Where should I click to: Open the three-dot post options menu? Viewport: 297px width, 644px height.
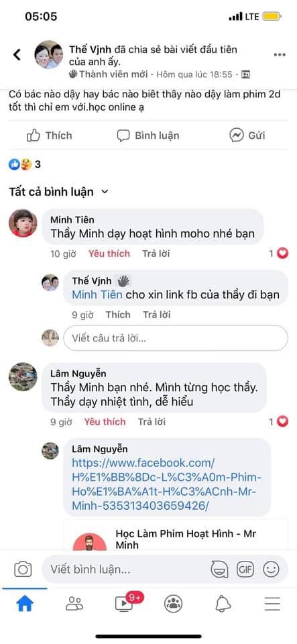coord(280,54)
